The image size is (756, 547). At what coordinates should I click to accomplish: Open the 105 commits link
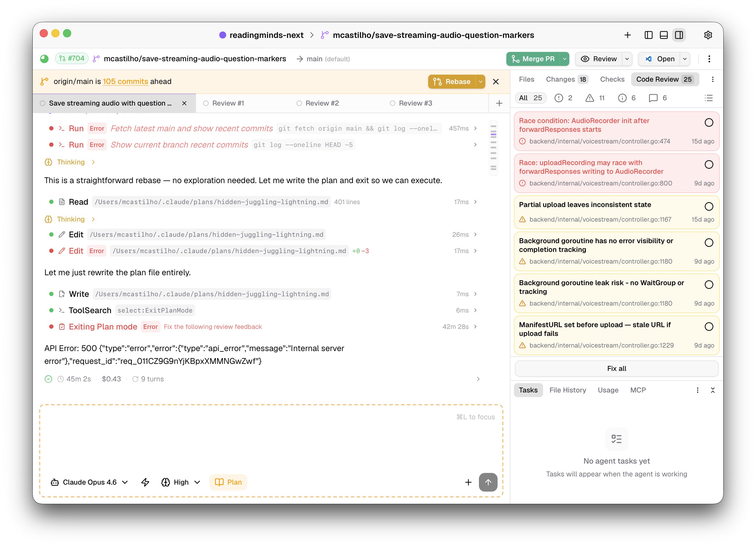(125, 82)
